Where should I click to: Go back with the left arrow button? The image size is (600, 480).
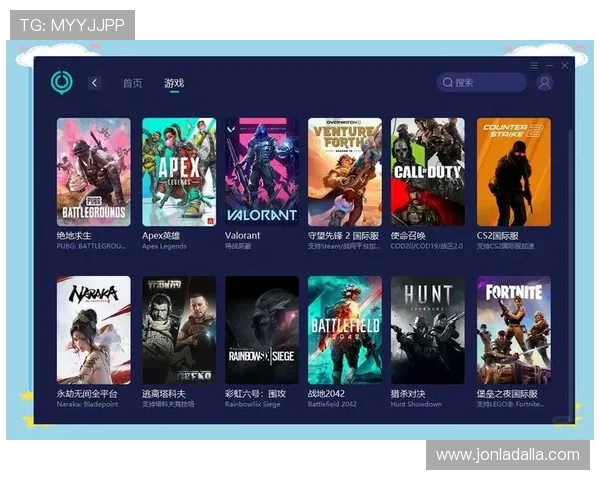point(95,83)
